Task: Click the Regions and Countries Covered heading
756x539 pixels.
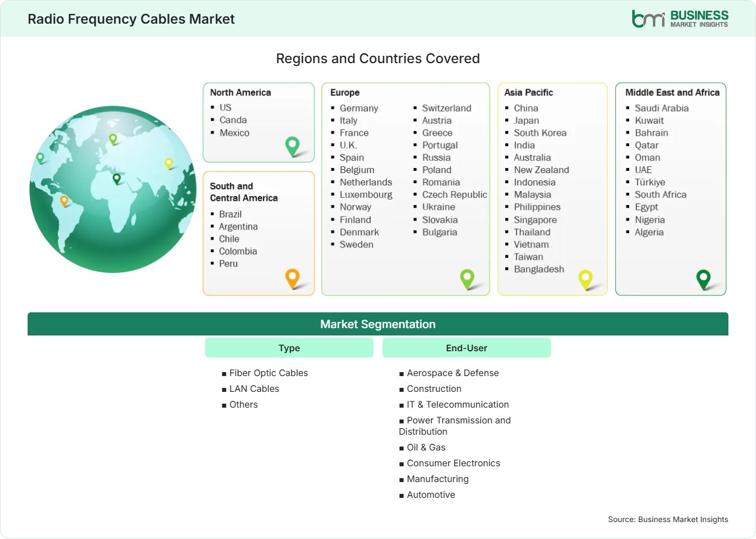Action: coord(378,59)
